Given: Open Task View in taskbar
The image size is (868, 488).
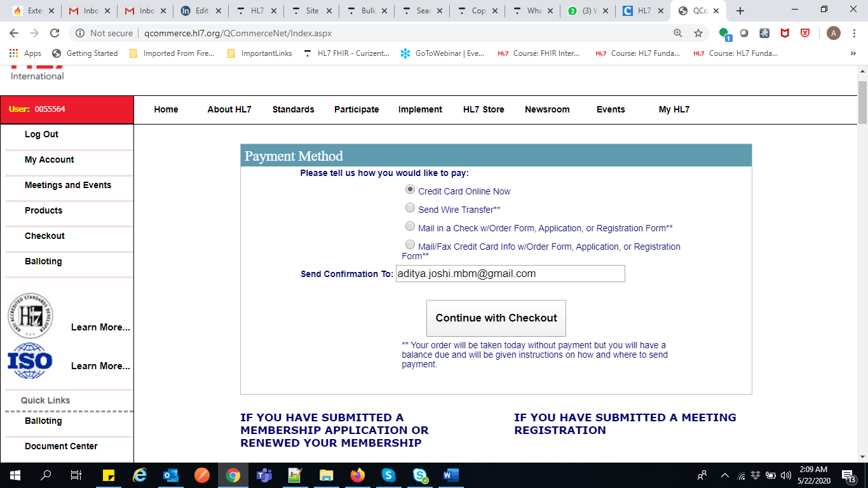Looking at the screenshot, I should point(76,475).
